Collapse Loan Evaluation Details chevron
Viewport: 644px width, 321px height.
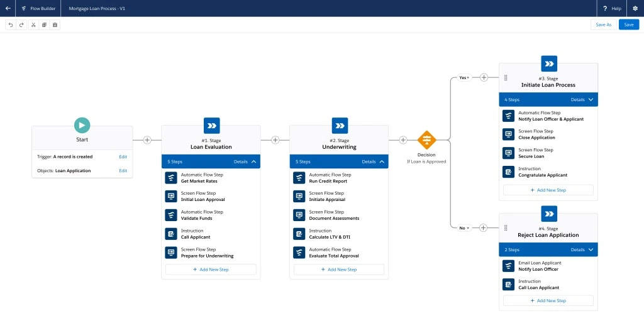click(x=253, y=161)
